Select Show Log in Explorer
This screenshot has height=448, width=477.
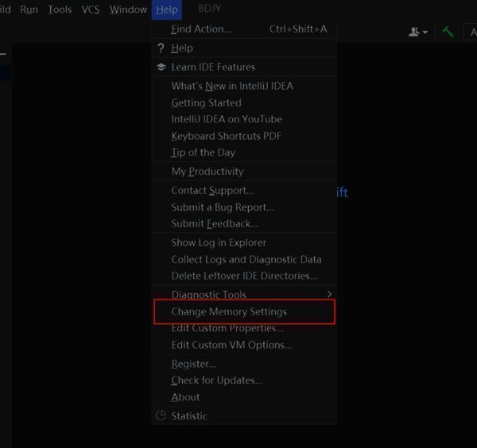point(244,242)
